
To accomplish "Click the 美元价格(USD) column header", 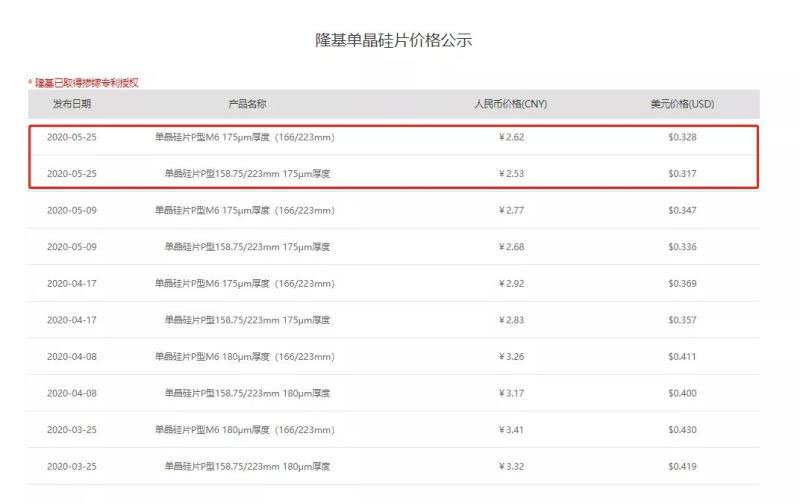I will [x=682, y=104].
